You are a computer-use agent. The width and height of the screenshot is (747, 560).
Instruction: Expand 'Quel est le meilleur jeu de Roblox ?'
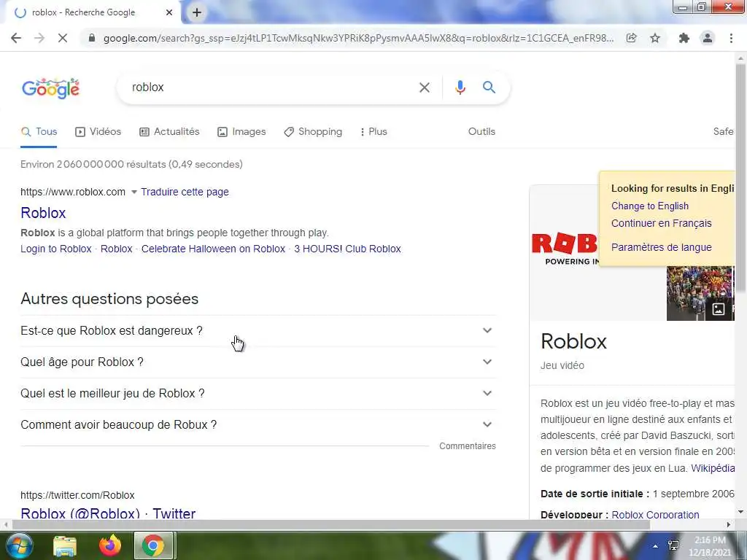click(258, 393)
